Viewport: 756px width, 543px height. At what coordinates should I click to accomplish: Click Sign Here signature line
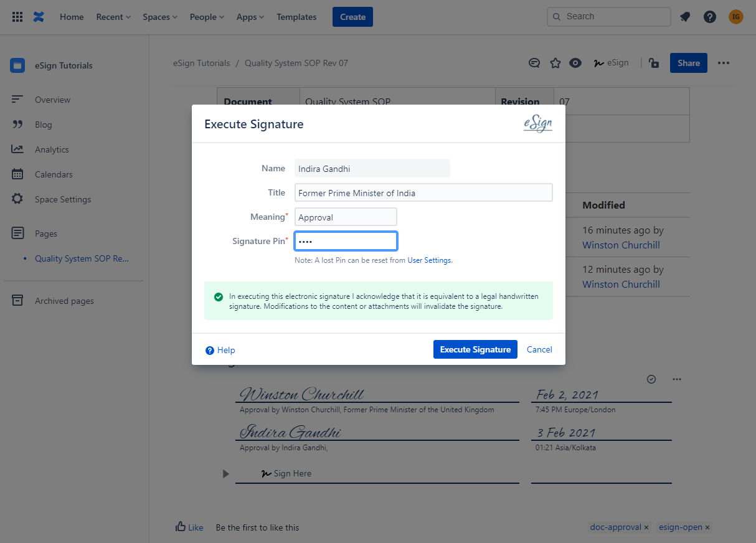click(377, 474)
